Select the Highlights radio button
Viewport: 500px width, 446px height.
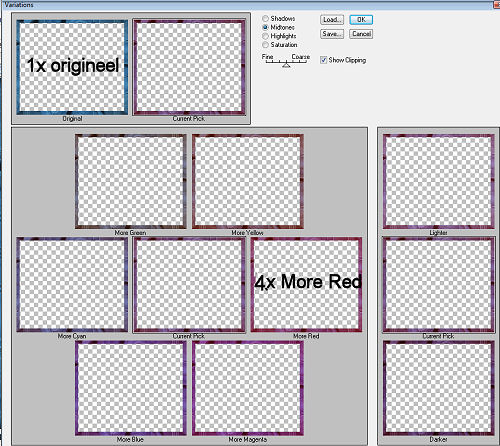click(x=266, y=36)
